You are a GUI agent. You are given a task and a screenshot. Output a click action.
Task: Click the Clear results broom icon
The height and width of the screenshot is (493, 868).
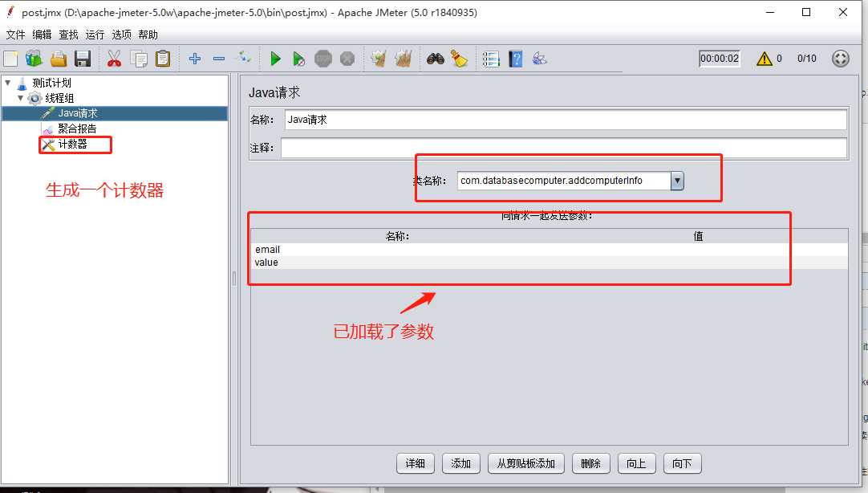point(379,59)
